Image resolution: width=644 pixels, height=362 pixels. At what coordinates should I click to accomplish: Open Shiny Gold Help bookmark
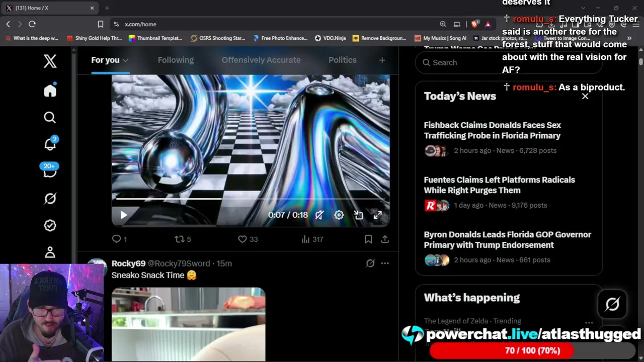coord(94,38)
